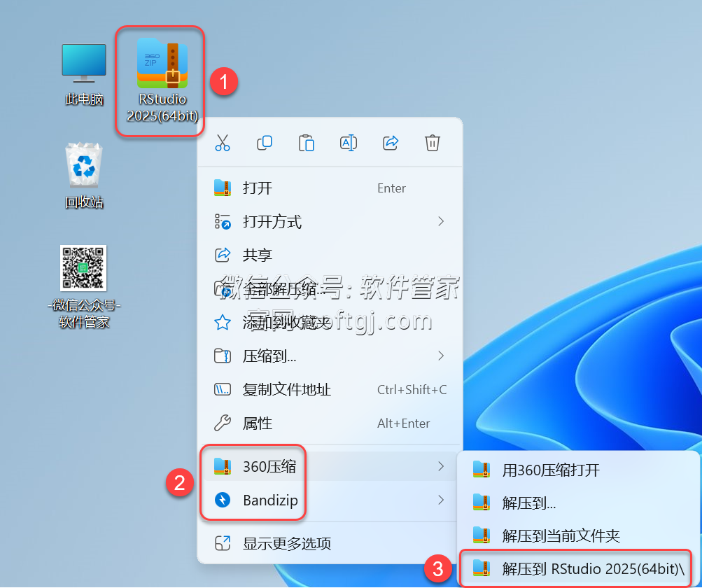Click the wrench icon beside 属性
The height and width of the screenshot is (588, 702).
coord(223,423)
